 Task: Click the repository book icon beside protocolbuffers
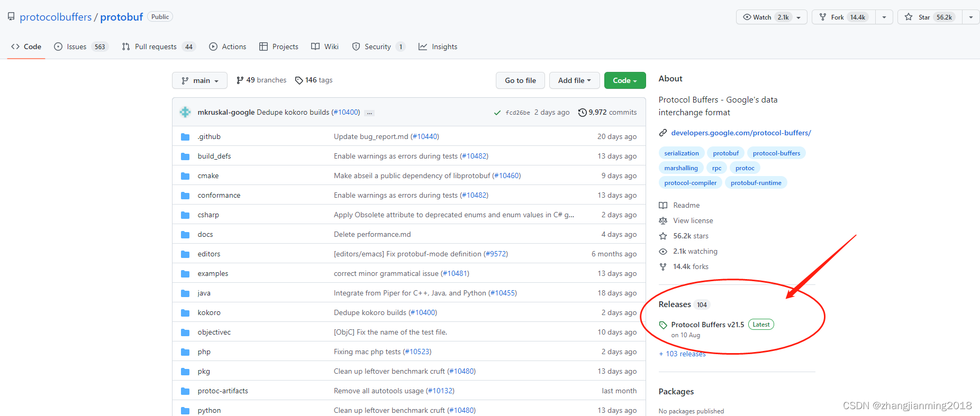click(x=11, y=17)
